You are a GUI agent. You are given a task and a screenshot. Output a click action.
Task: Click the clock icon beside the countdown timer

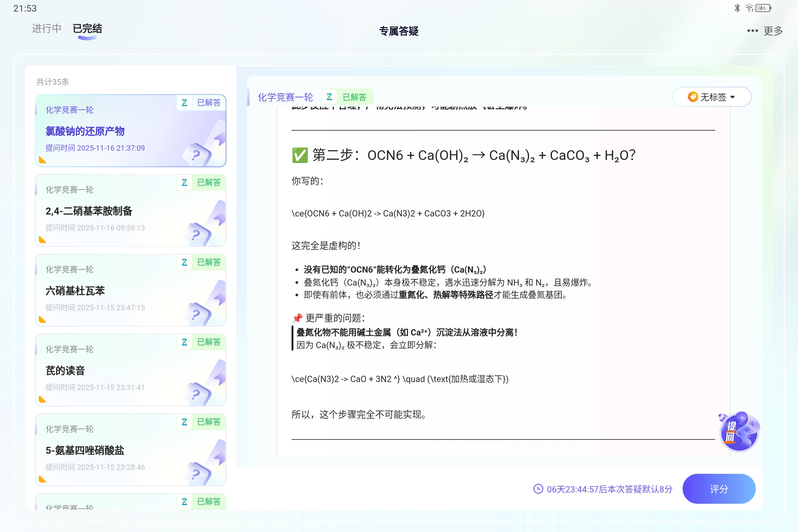pyautogui.click(x=539, y=489)
